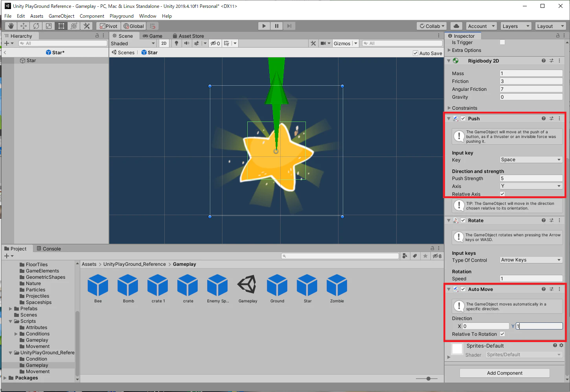Viewport: 570px width, 392px height.
Task: Select the Rect tool
Action: [x=61, y=26]
